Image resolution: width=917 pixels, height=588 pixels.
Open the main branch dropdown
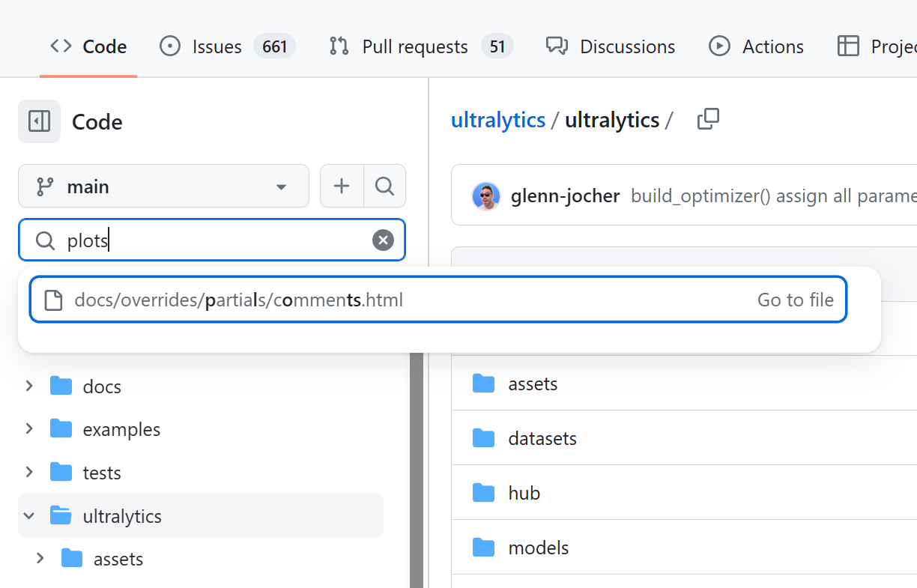(x=163, y=186)
